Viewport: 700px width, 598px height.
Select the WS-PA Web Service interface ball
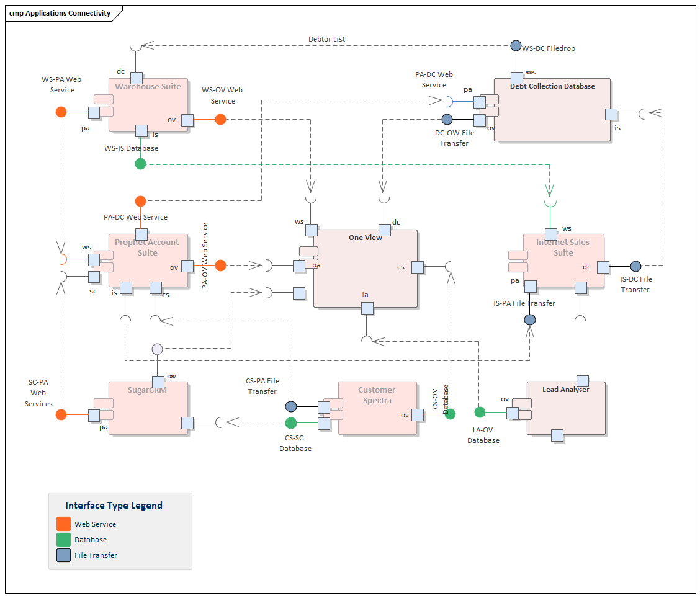61,112
